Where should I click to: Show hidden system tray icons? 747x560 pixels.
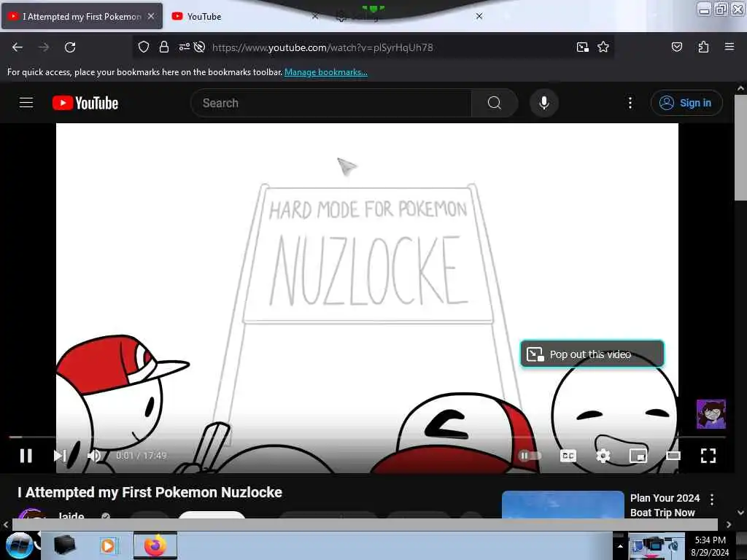[x=620, y=546]
